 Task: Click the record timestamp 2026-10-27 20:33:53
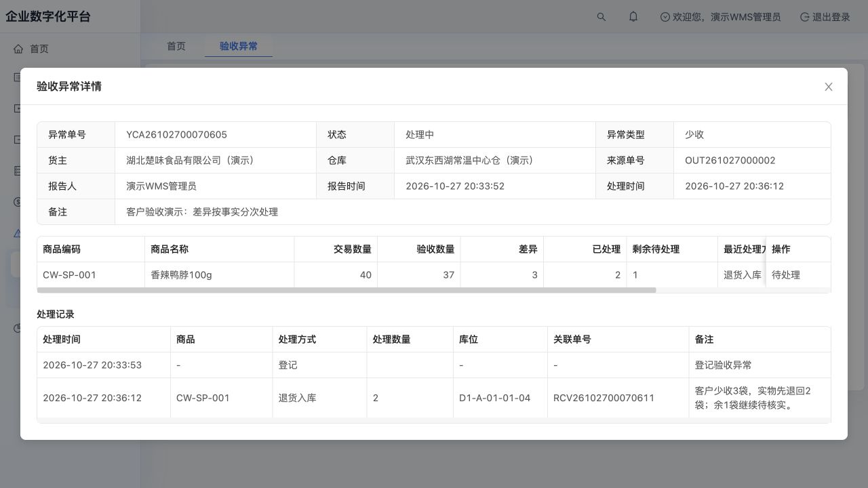pyautogui.click(x=92, y=365)
